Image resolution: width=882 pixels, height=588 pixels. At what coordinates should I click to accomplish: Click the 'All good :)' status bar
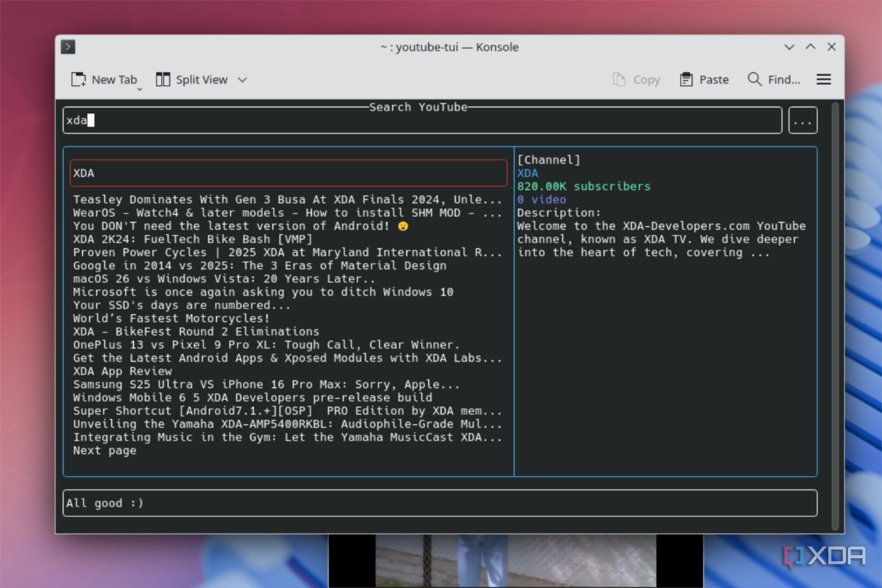pyautogui.click(x=440, y=503)
